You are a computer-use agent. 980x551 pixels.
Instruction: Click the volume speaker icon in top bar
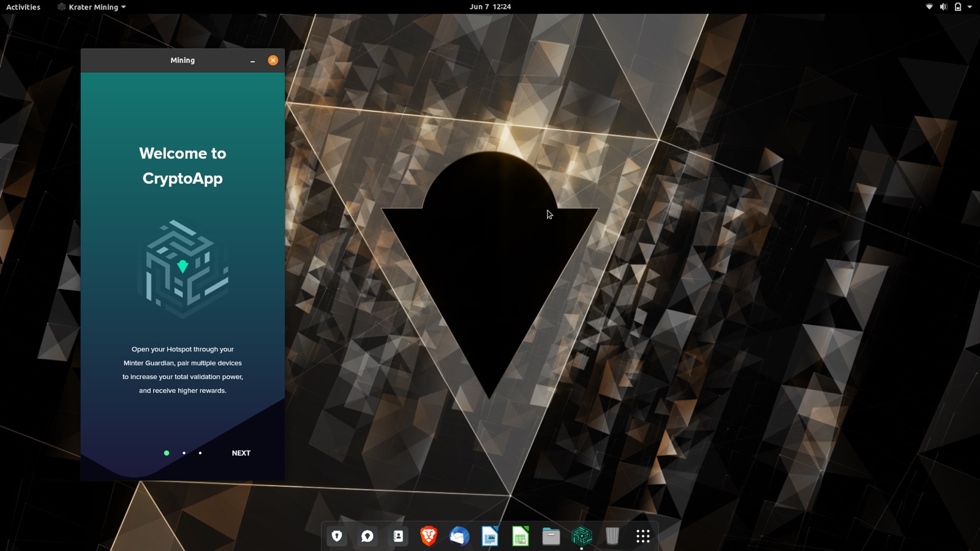tap(943, 7)
